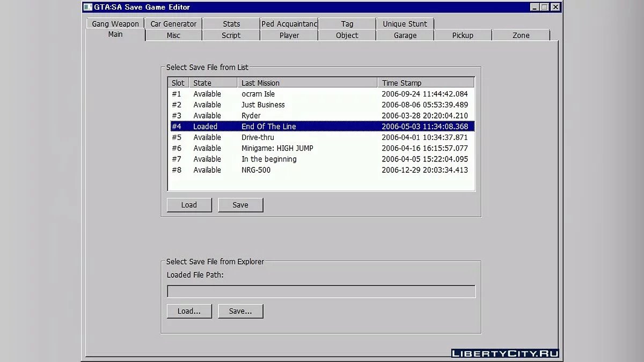The height and width of the screenshot is (362, 644).
Task: Click the 'Loaded' state in slot #4
Action: click(x=206, y=127)
